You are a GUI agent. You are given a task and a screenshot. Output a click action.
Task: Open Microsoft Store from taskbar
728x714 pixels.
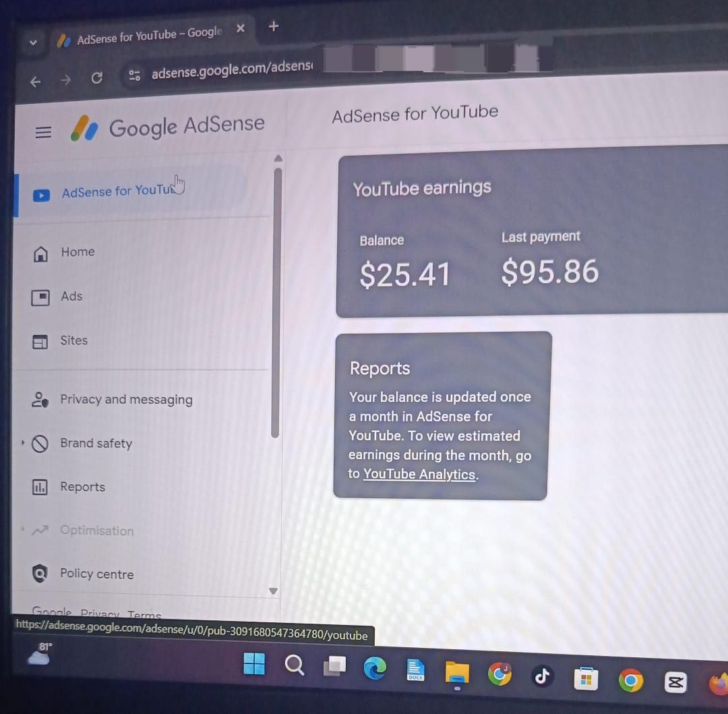[586, 679]
